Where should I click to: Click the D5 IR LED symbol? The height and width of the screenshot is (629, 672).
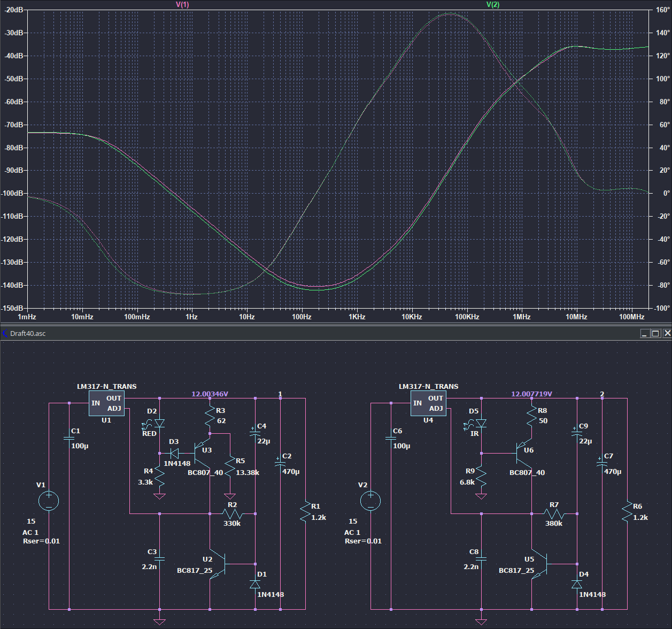(x=480, y=424)
